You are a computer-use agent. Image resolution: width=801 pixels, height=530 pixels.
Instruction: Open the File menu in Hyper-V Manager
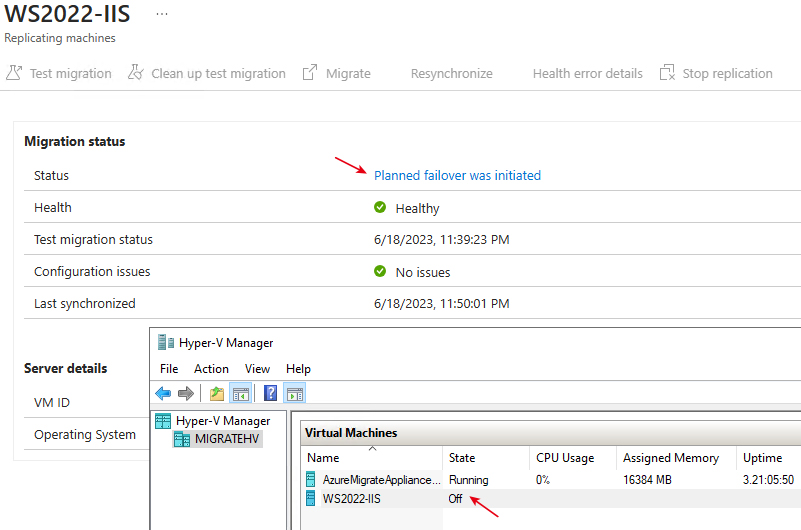(169, 369)
